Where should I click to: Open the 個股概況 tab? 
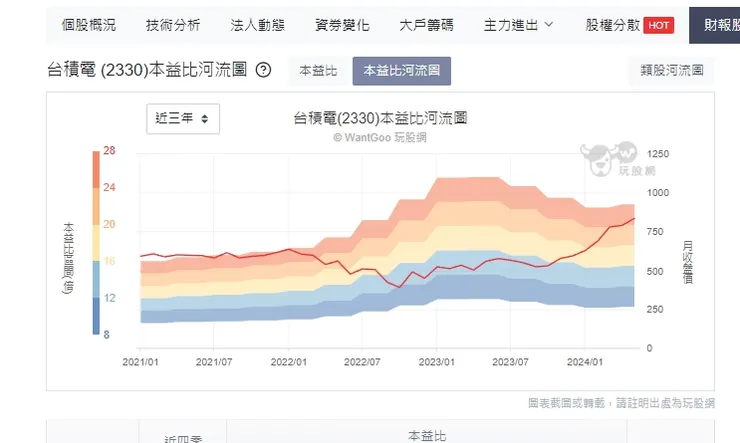[x=89, y=25]
